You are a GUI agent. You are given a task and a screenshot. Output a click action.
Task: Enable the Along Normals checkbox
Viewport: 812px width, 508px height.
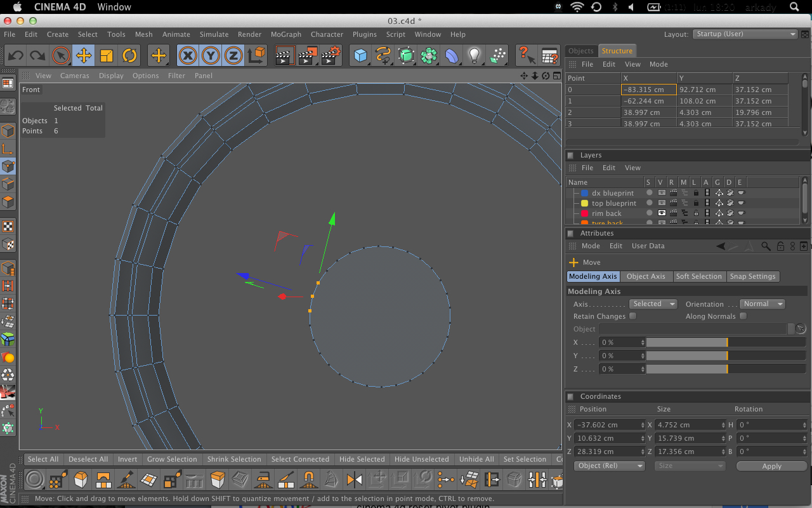click(743, 316)
